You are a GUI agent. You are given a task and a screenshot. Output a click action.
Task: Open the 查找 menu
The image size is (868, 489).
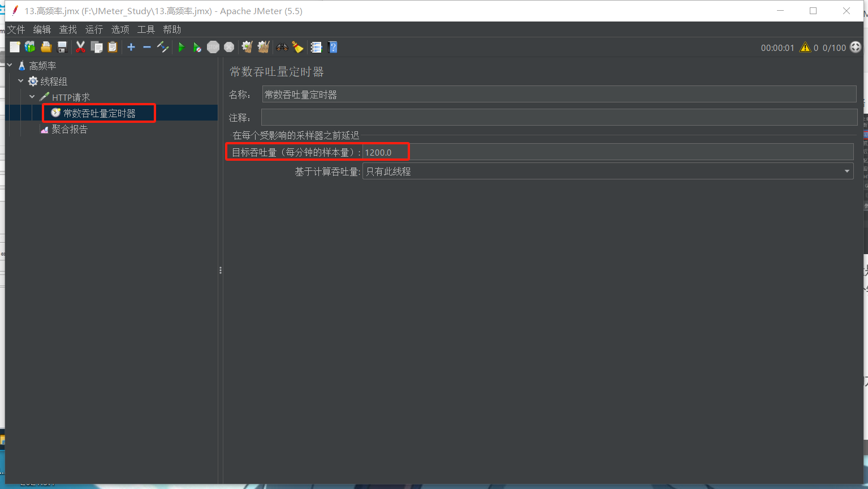coord(68,29)
